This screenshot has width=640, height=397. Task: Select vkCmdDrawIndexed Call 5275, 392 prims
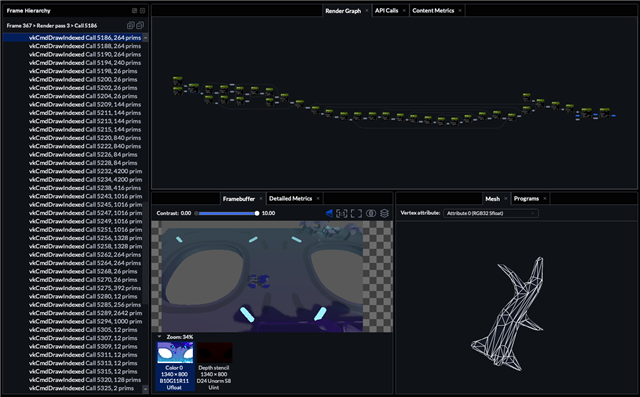click(73, 288)
